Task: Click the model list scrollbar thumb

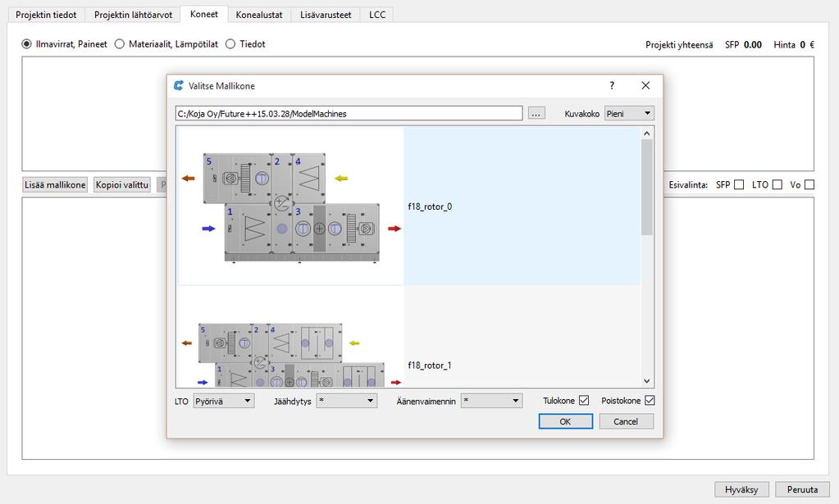Action: point(647,187)
